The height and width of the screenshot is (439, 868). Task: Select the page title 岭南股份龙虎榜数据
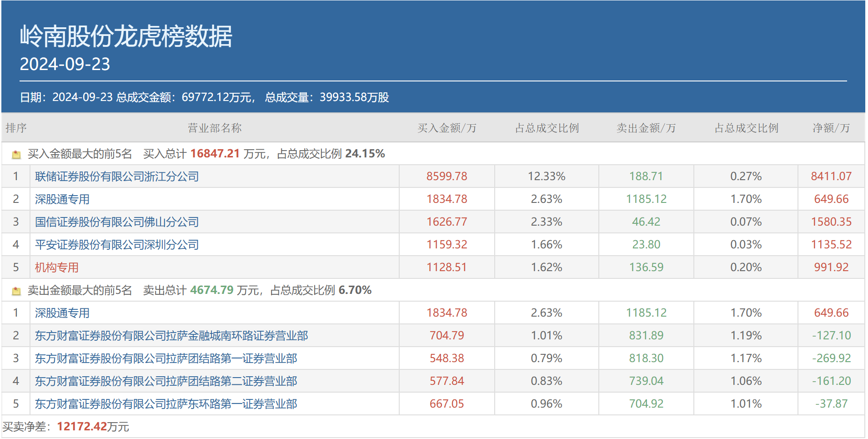coord(126,36)
